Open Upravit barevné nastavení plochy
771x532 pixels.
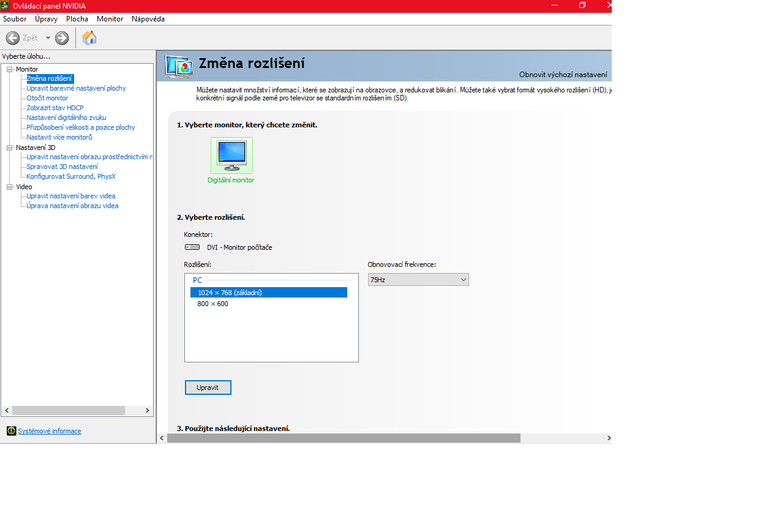76,88
